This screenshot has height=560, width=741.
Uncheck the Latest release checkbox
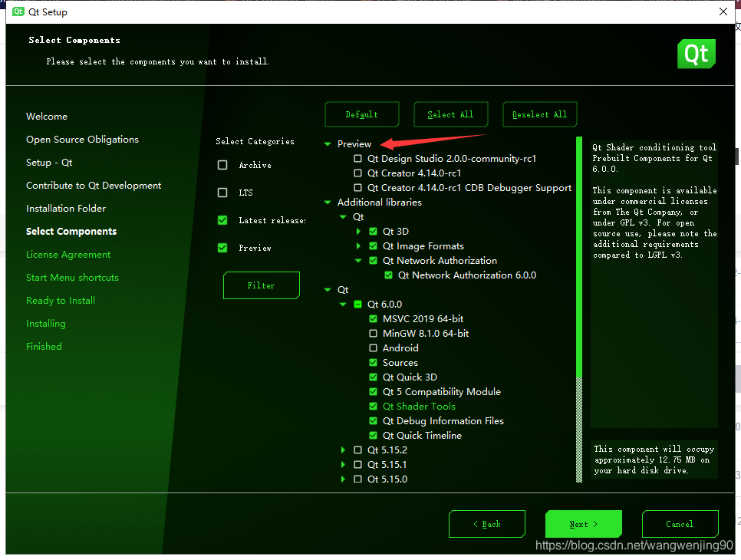[x=222, y=220]
